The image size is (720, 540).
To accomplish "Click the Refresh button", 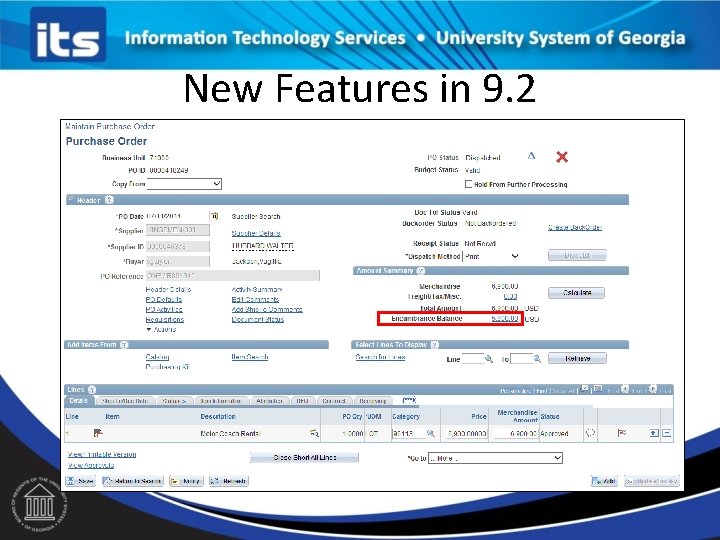I will click(229, 481).
